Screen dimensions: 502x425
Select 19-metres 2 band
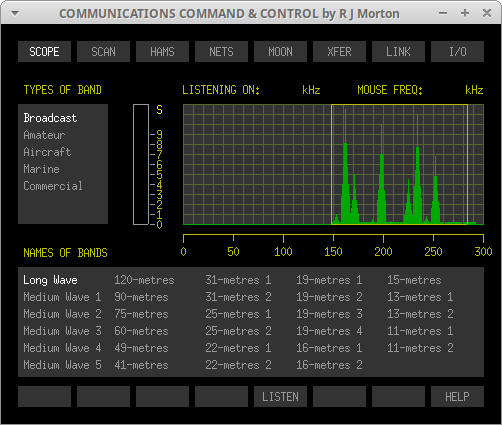pos(329,297)
